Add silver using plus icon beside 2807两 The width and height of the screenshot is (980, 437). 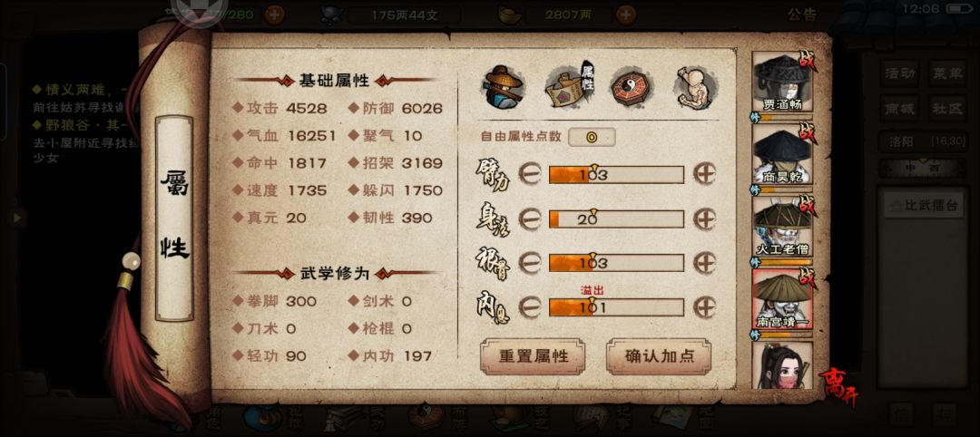pos(626,15)
